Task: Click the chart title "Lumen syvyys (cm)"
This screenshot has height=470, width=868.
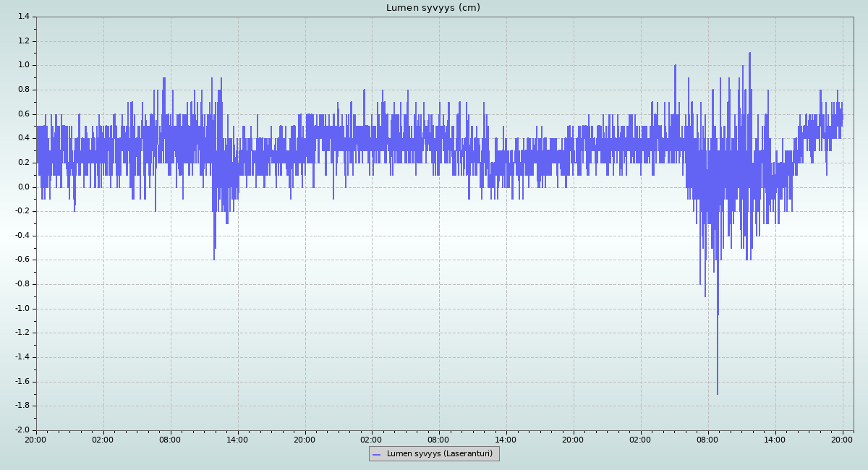Action: click(x=433, y=8)
